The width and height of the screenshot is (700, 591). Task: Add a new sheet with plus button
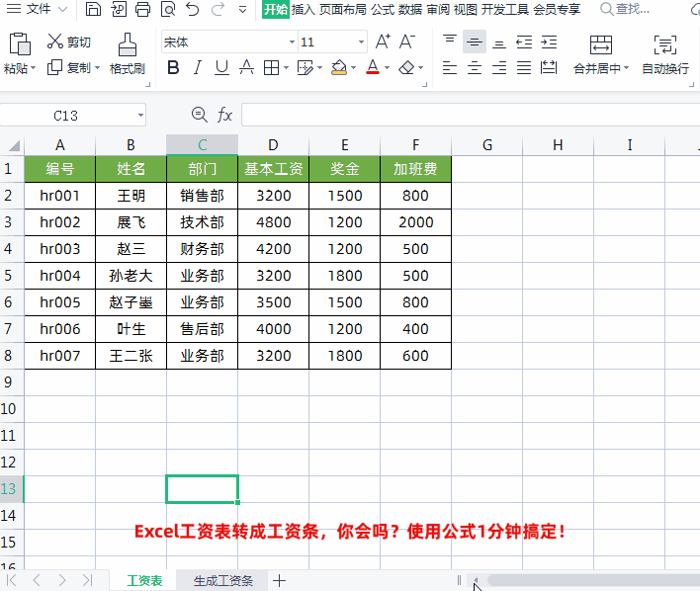[x=279, y=581]
